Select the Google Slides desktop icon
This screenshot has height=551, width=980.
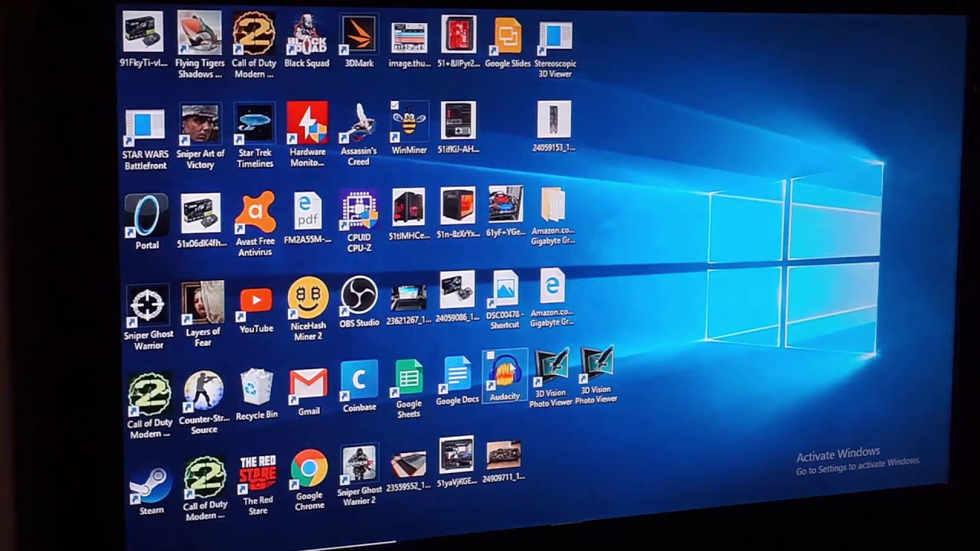[508, 42]
